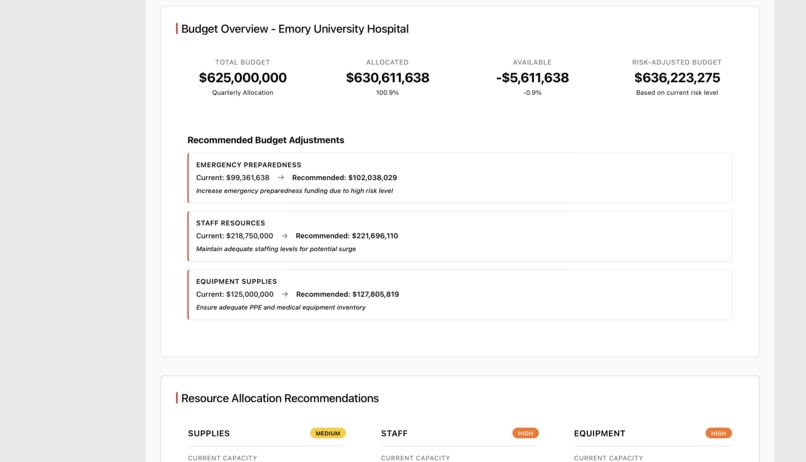Select the EQUIPMENT column title
Screen dimensions: 806x462
(599, 433)
